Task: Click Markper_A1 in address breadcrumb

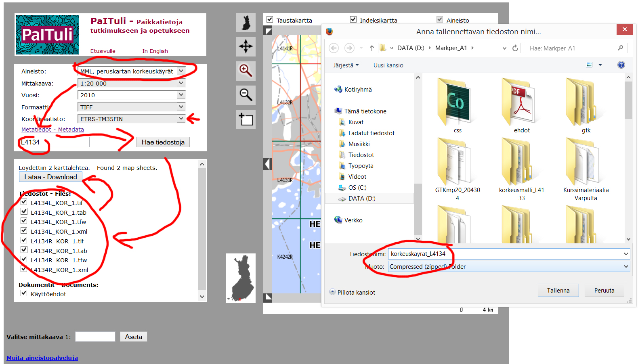Action: [451, 48]
